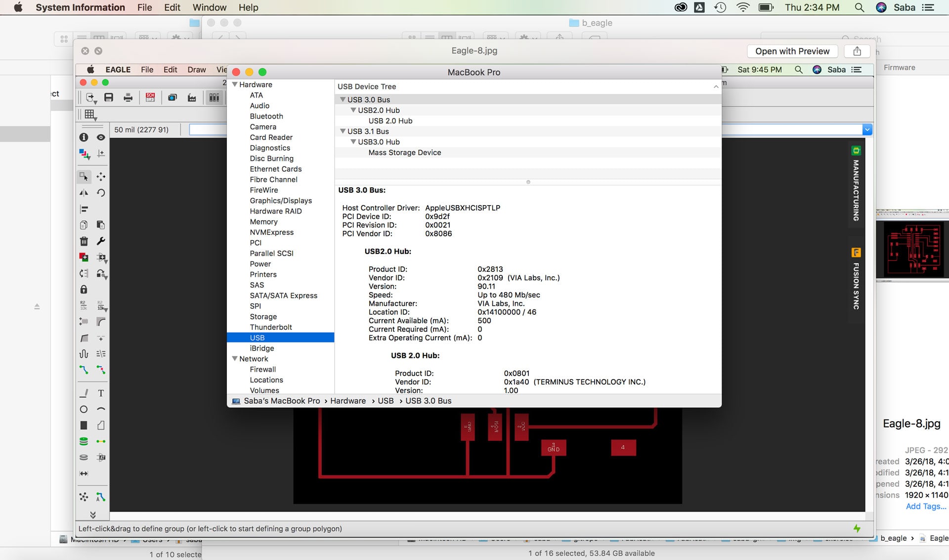Screen dimensions: 949x560
Task: Select the Group selection tool
Action: point(84,176)
